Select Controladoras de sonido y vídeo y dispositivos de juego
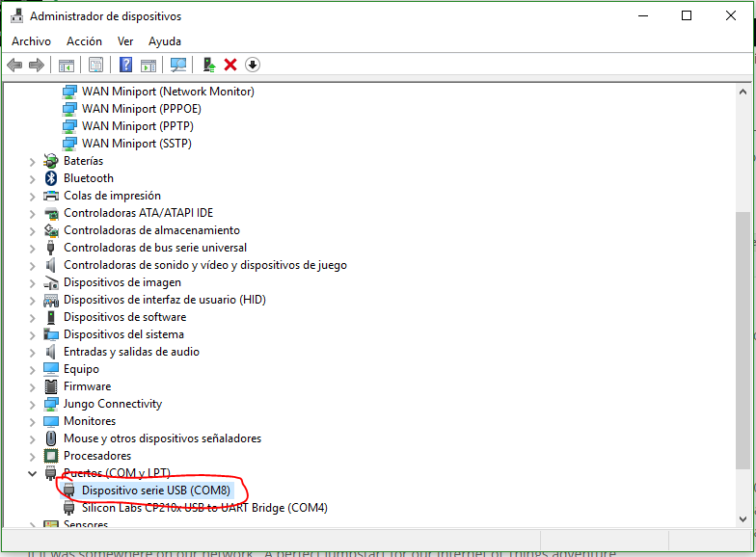This screenshot has width=756, height=557. click(x=205, y=265)
